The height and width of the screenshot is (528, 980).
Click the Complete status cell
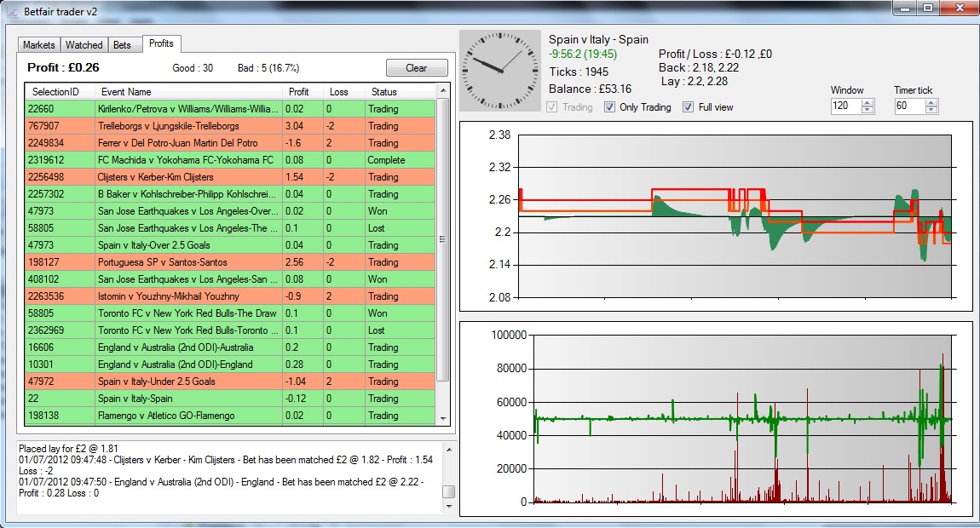click(x=400, y=160)
